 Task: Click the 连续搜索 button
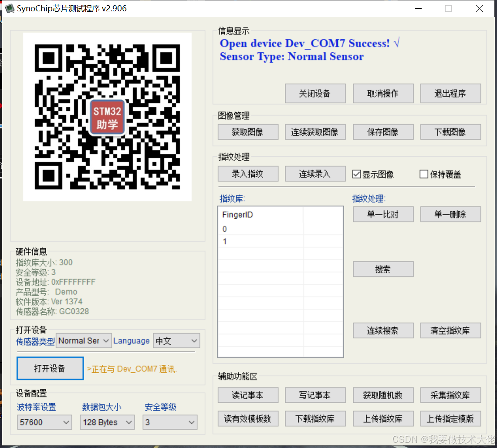[383, 330]
